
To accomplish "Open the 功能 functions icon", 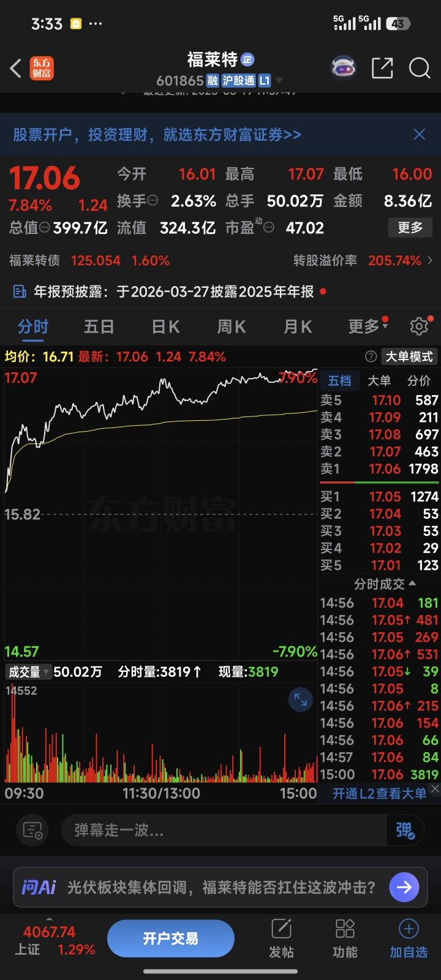I will click(345, 939).
